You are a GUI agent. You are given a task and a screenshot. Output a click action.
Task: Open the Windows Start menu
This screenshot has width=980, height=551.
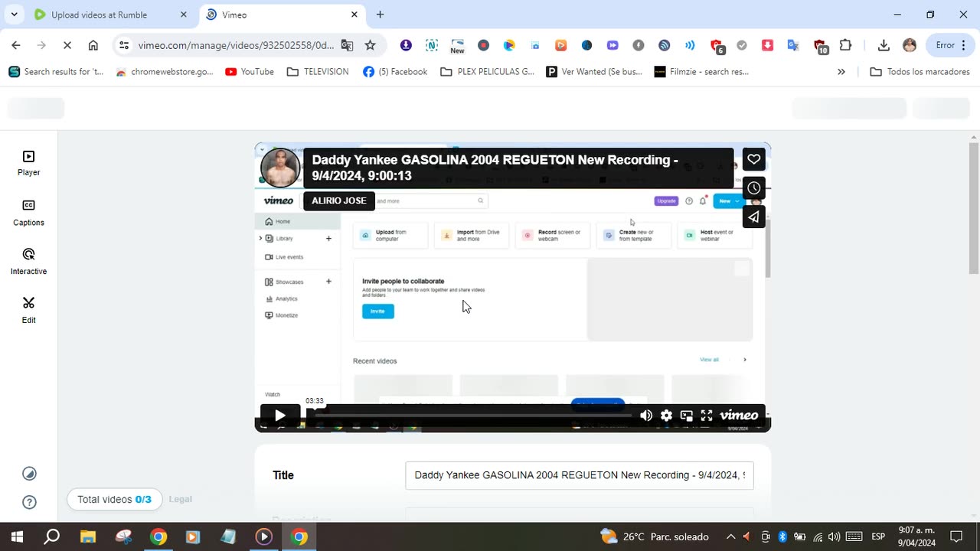(x=17, y=536)
